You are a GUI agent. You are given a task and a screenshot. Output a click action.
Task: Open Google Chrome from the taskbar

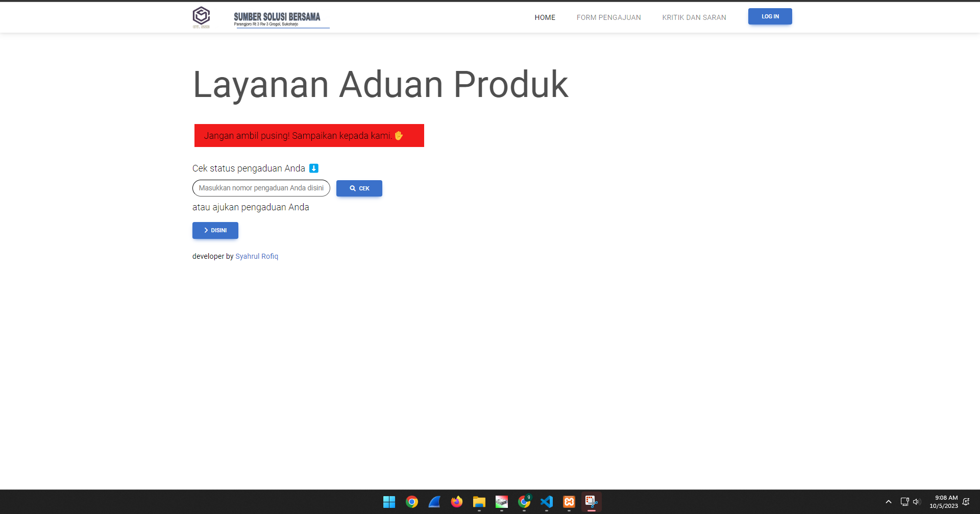click(411, 502)
